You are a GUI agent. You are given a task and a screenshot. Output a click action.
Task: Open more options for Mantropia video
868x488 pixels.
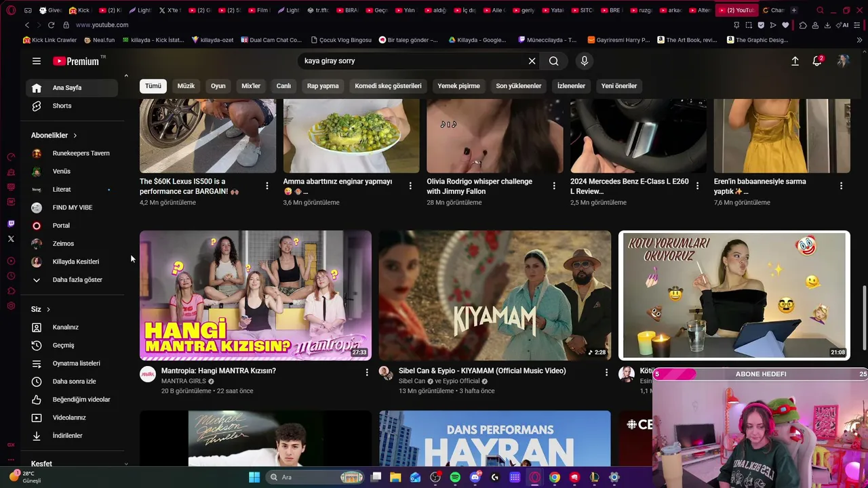click(x=367, y=372)
